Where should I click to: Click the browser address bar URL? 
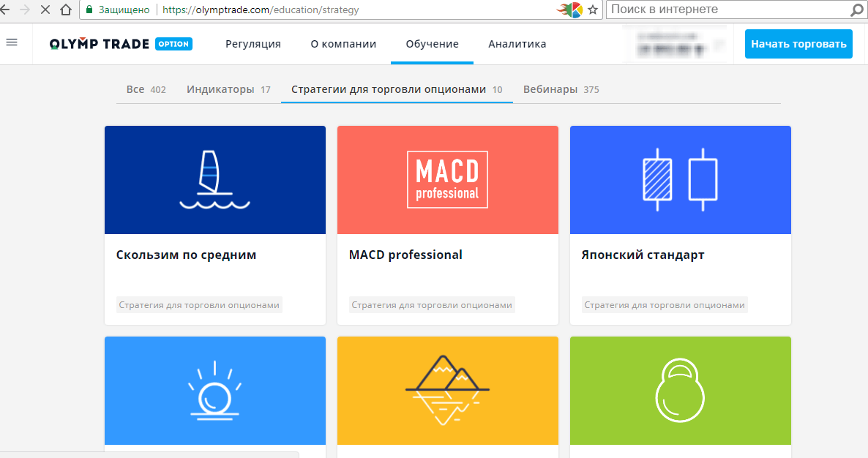[261, 10]
